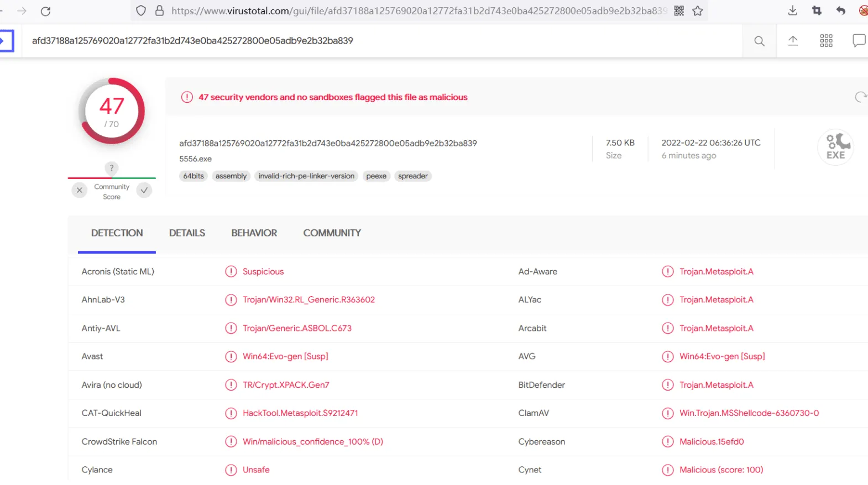Image resolution: width=868 pixels, height=485 pixels.
Task: Click Cynet's Malicious (score: 100) result
Action: point(721,470)
